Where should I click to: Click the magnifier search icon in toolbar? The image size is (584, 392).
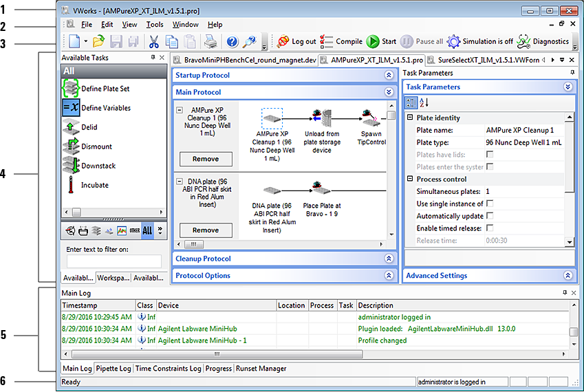pyautogui.click(x=250, y=41)
